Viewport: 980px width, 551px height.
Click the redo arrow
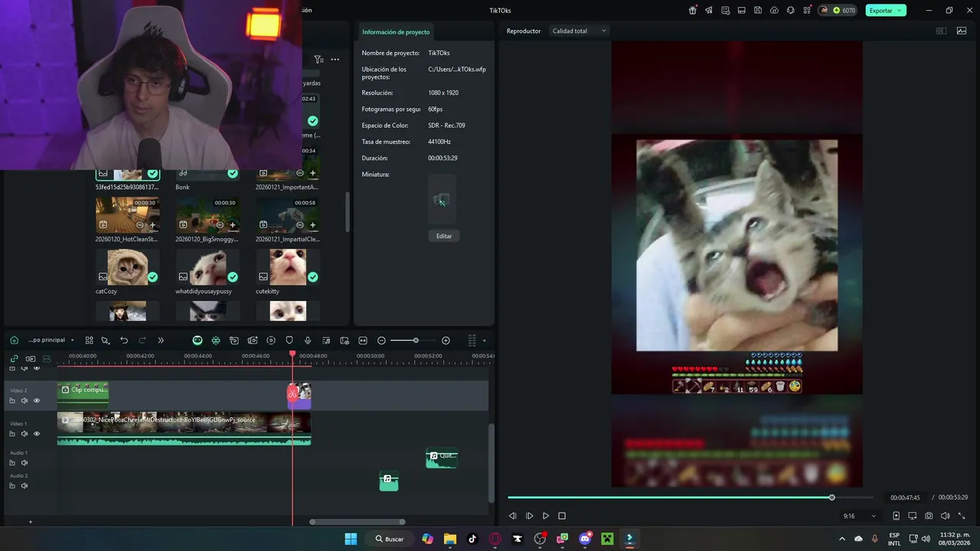[142, 341]
